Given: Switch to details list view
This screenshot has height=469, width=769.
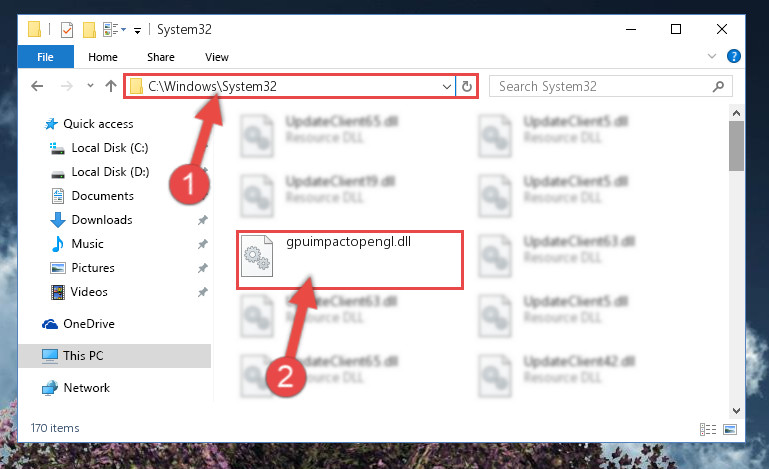Looking at the screenshot, I should [708, 430].
